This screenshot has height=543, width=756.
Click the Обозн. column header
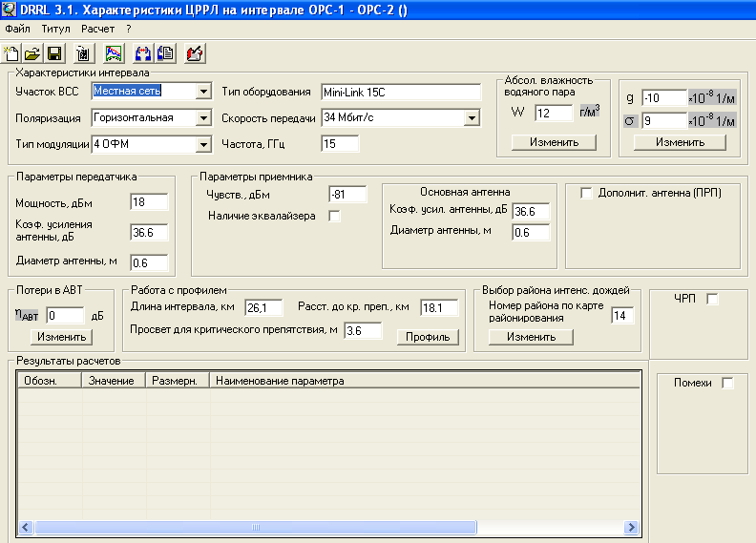[50, 381]
